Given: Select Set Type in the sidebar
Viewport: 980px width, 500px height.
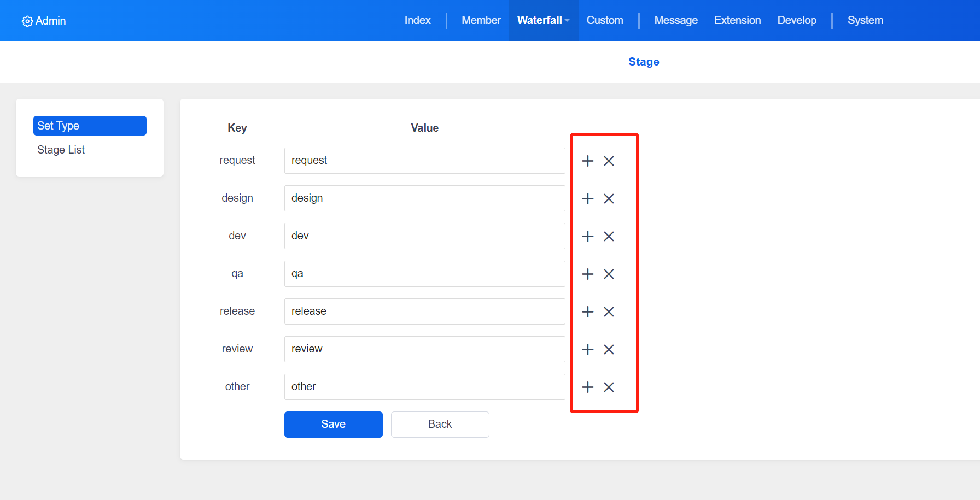Looking at the screenshot, I should [x=90, y=126].
